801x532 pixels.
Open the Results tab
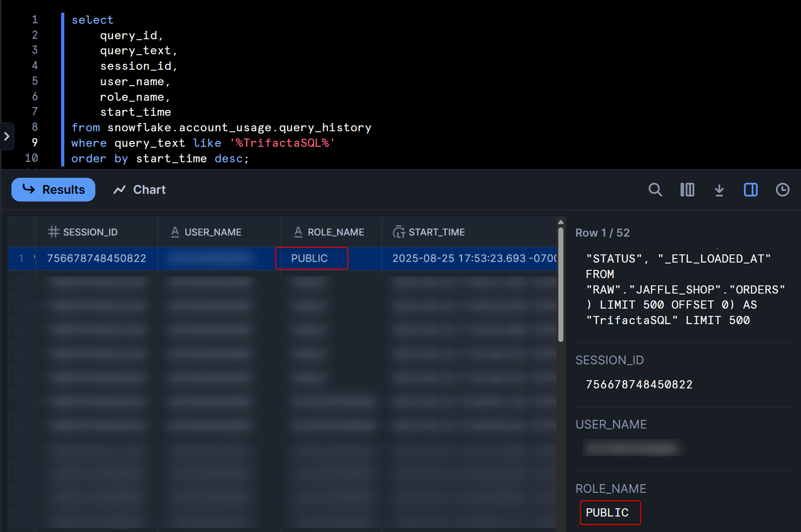point(53,190)
